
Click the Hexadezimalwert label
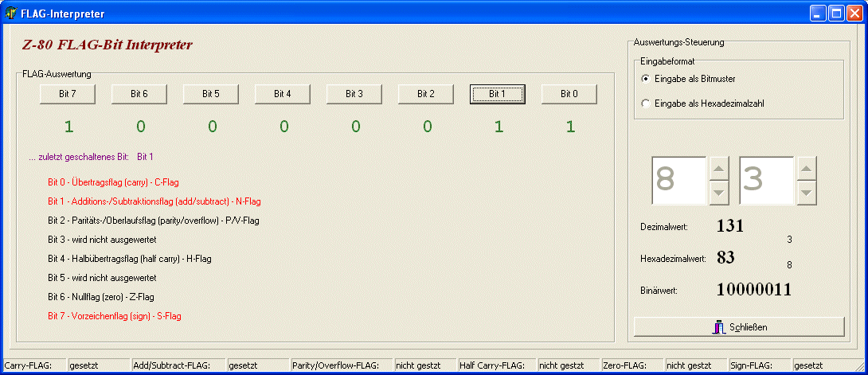pos(673,258)
